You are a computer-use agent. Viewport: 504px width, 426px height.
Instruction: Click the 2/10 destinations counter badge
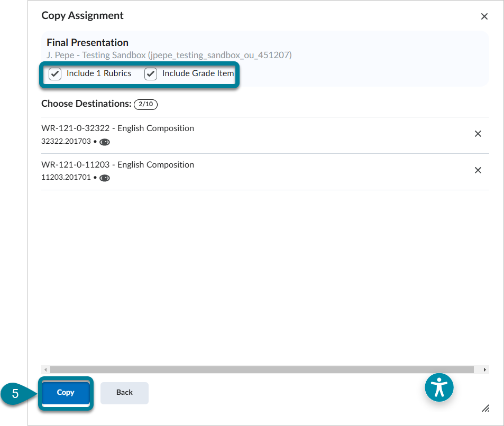[146, 104]
